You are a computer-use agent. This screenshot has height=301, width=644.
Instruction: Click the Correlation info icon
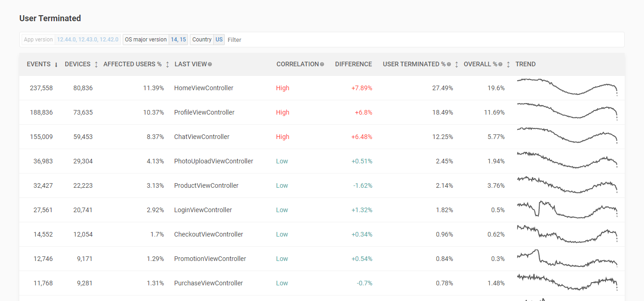[x=322, y=64]
